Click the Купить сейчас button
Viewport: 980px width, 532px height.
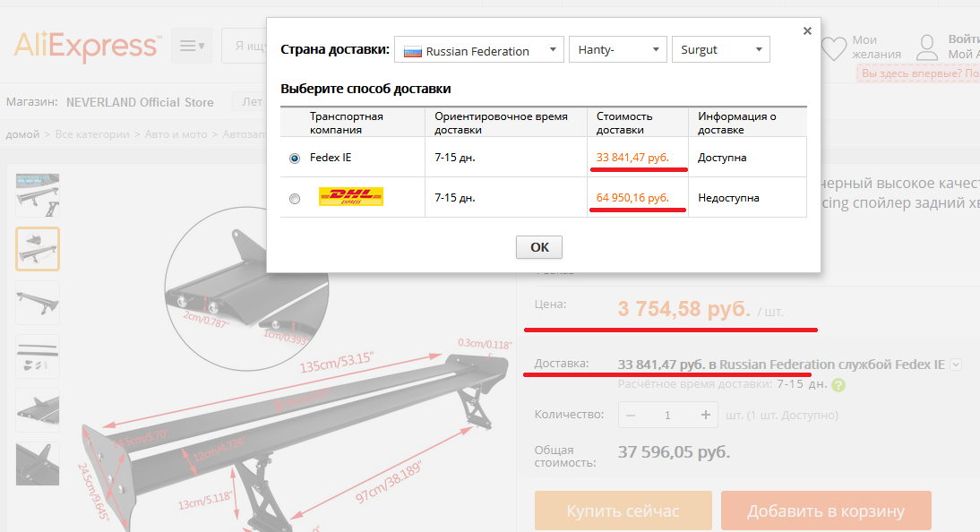point(623,511)
